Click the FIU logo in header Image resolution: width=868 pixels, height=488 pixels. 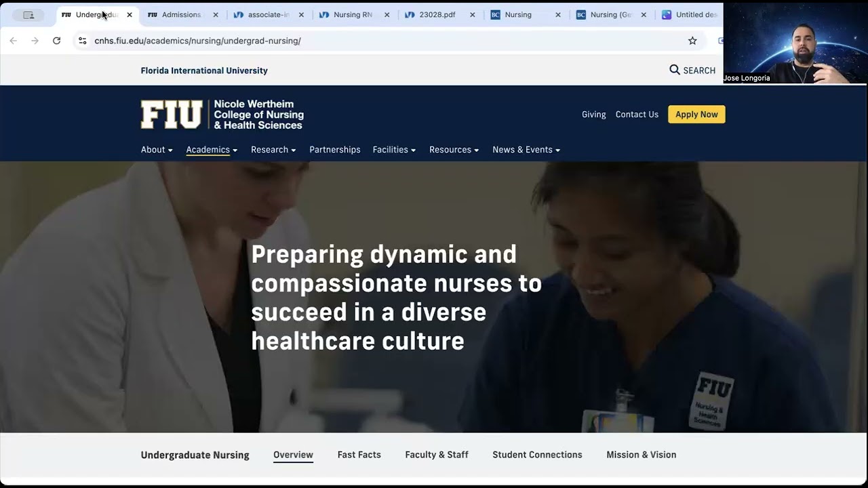[x=172, y=115]
